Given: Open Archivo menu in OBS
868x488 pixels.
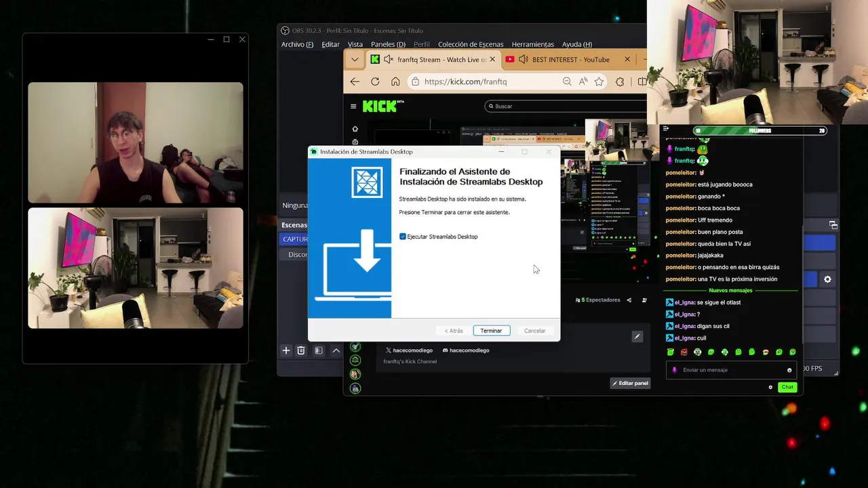Looking at the screenshot, I should click(297, 45).
